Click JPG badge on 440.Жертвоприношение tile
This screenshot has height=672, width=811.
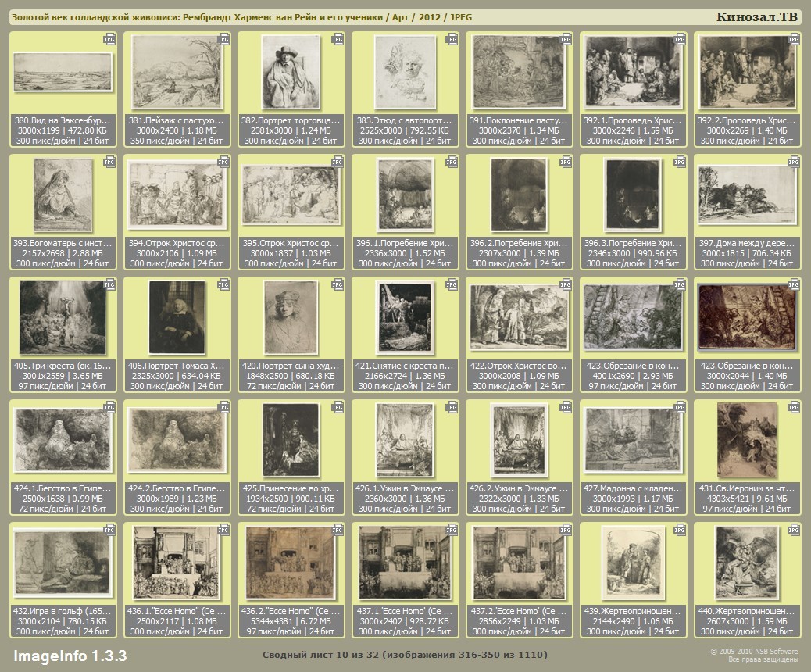[x=793, y=530]
